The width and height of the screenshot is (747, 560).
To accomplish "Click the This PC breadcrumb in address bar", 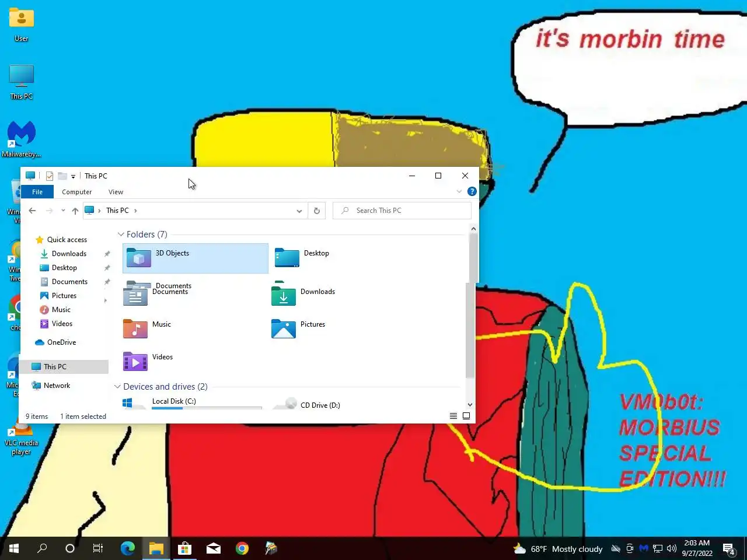I will pos(117,211).
